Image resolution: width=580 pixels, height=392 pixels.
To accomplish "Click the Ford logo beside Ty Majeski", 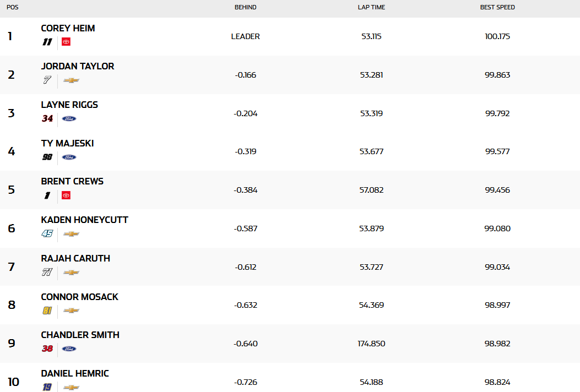I will coord(69,157).
